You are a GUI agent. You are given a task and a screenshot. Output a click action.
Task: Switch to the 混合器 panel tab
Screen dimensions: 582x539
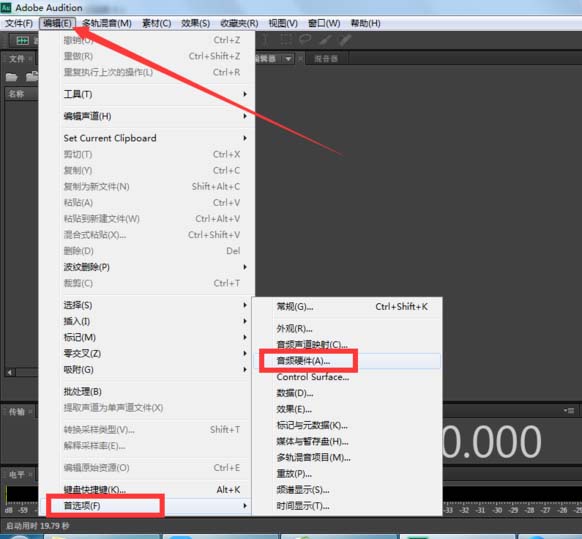326,59
